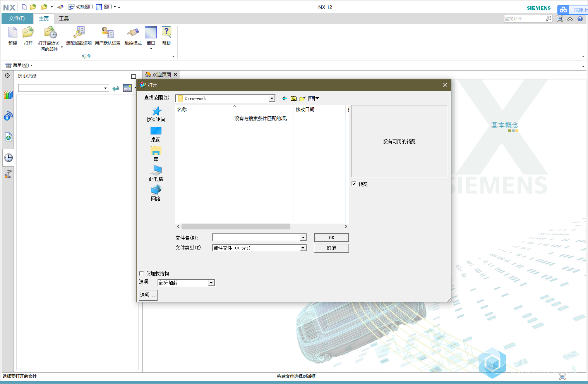Viewport: 588px width, 384px height.
Task: Click the picture view icon in History panel
Action: tap(127, 88)
